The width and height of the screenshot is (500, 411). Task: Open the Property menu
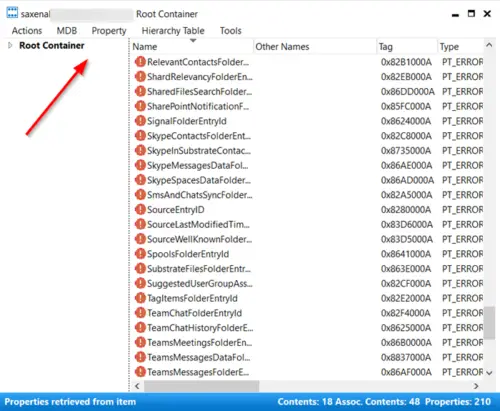pyautogui.click(x=109, y=31)
